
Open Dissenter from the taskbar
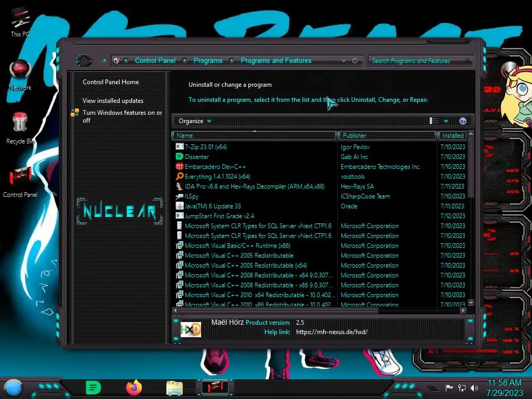(x=94, y=388)
